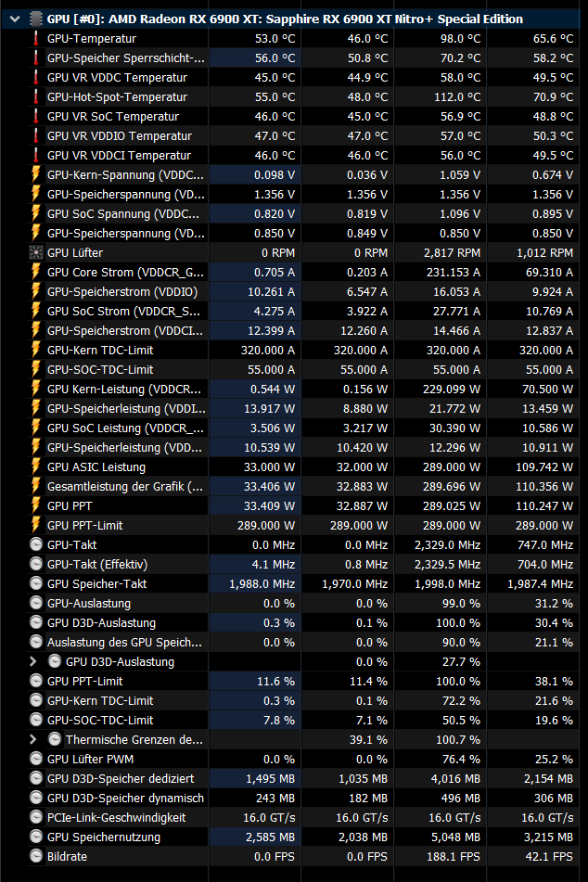Select the GPU ASIC Leistung label
Image resolution: width=588 pixels, height=882 pixels.
96,467
